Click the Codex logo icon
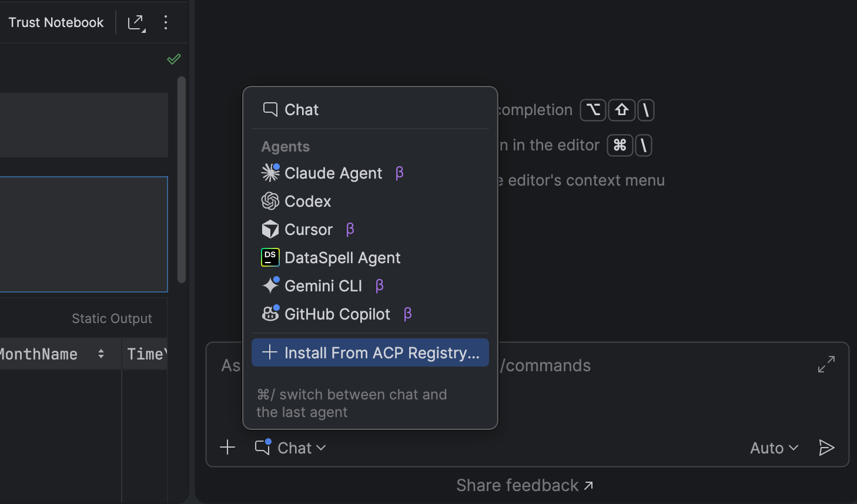This screenshot has width=857, height=504. 270,201
